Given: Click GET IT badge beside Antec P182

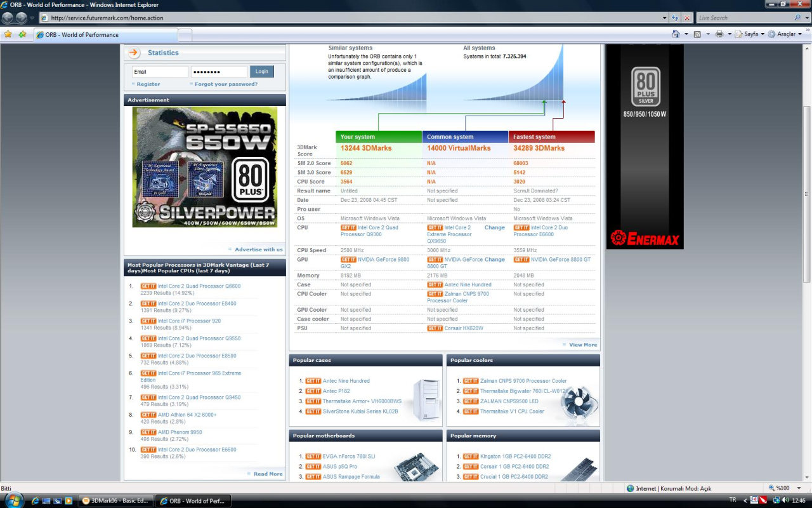Looking at the screenshot, I should (313, 391).
